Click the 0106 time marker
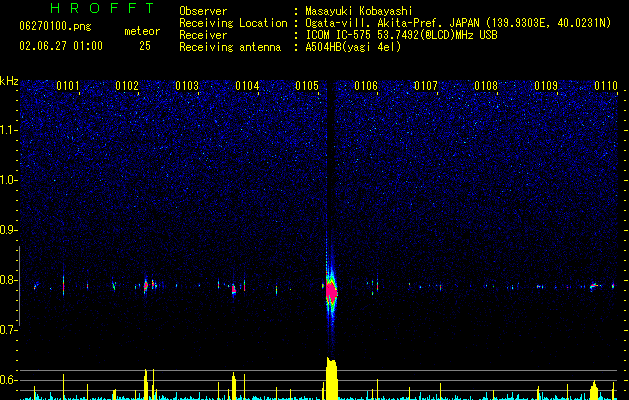The width and height of the screenshot is (629, 400). (366, 86)
